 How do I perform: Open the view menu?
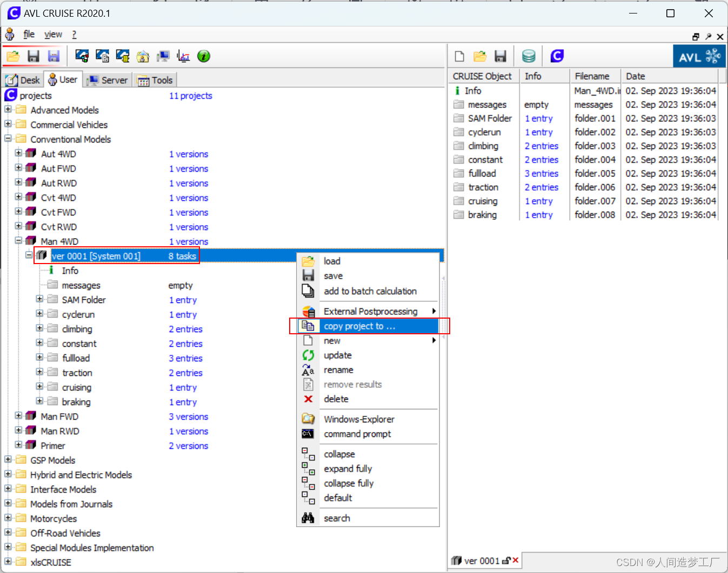(x=53, y=35)
